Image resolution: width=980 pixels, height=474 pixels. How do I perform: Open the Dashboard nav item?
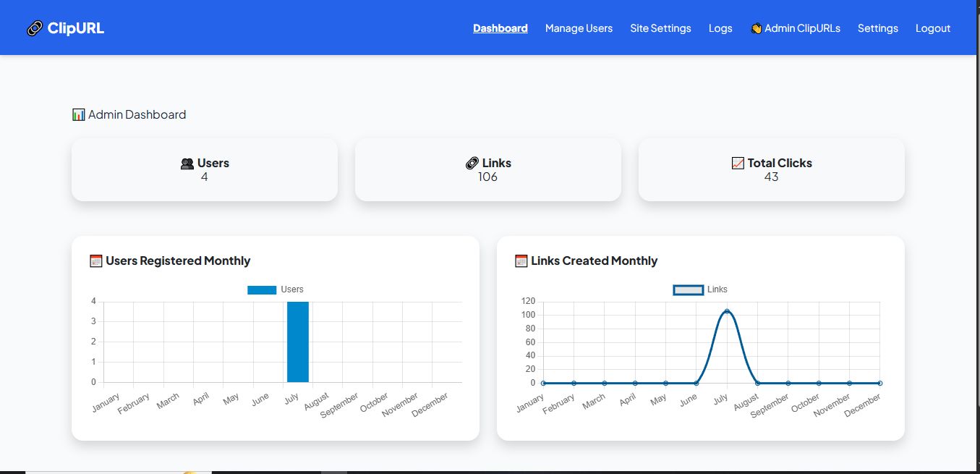tap(500, 28)
